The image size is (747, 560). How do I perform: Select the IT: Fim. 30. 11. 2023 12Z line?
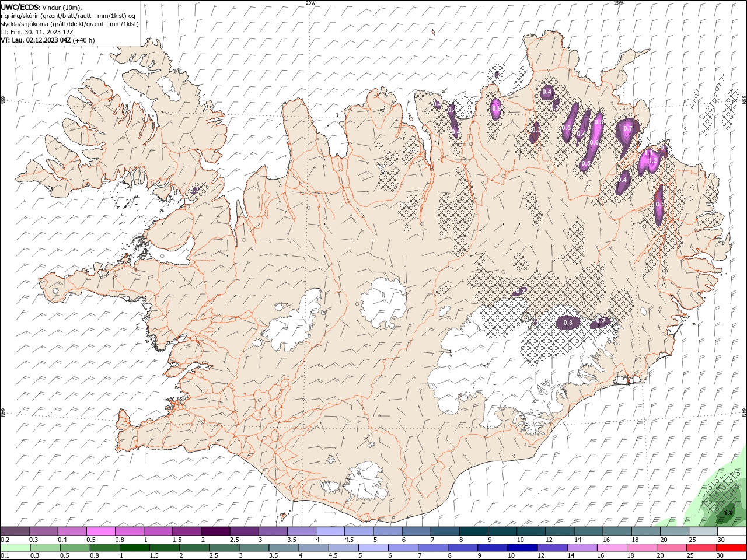click(36, 32)
